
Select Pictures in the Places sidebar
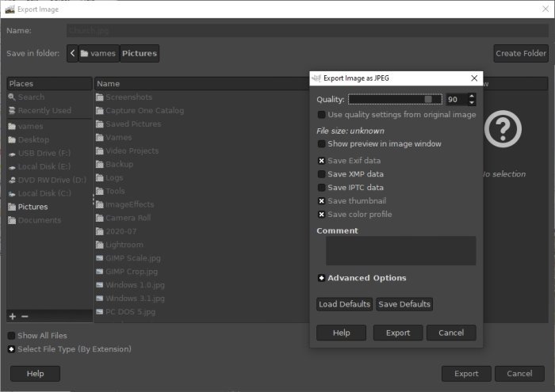(x=32, y=207)
